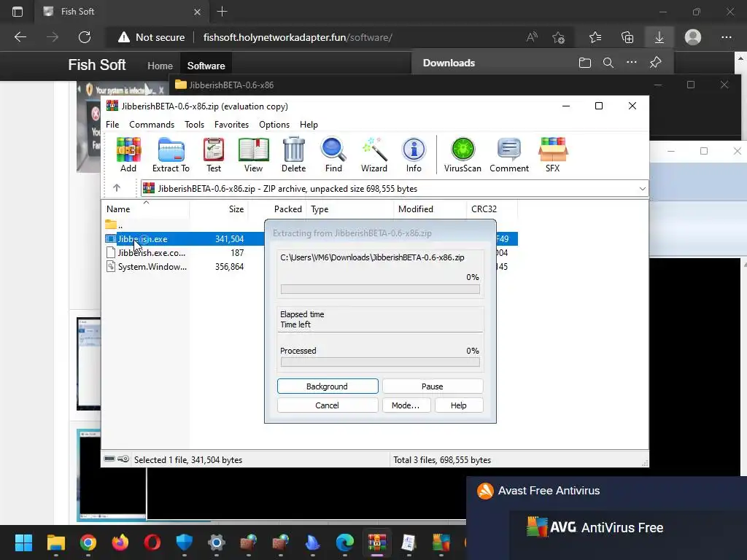747x560 pixels.
Task: Open the browser Settings and more menu
Action: tap(726, 37)
